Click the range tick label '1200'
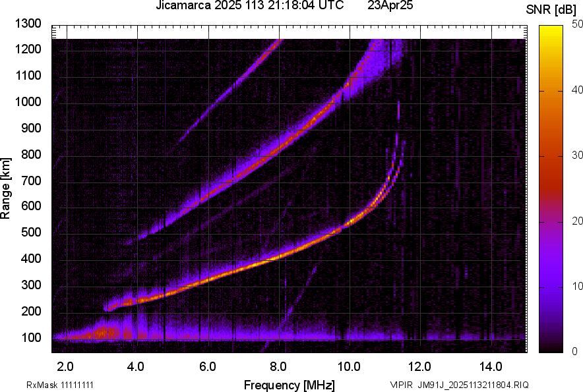 click(x=28, y=49)
